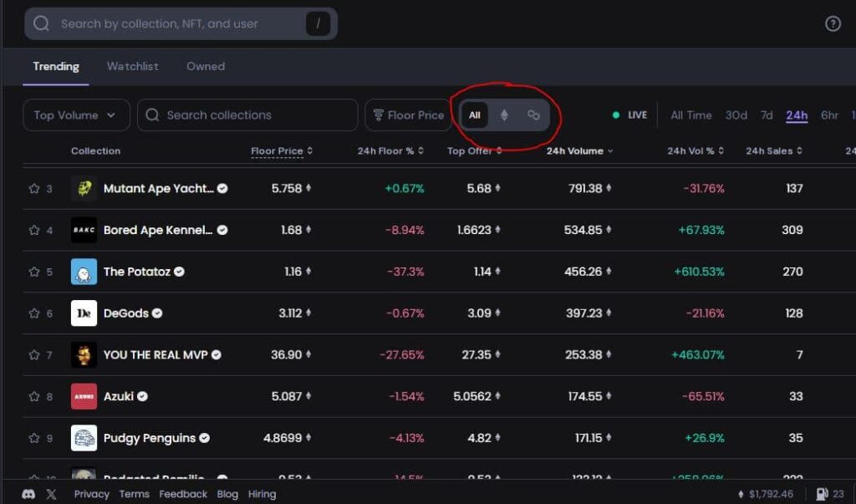Click The Potatoz collection avatar
The height and width of the screenshot is (504, 856).
tap(84, 272)
